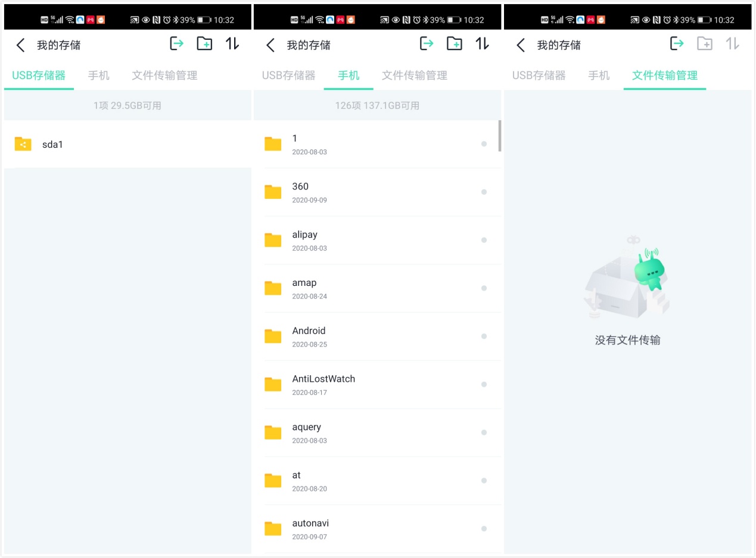Open the at folder

pos(357,480)
